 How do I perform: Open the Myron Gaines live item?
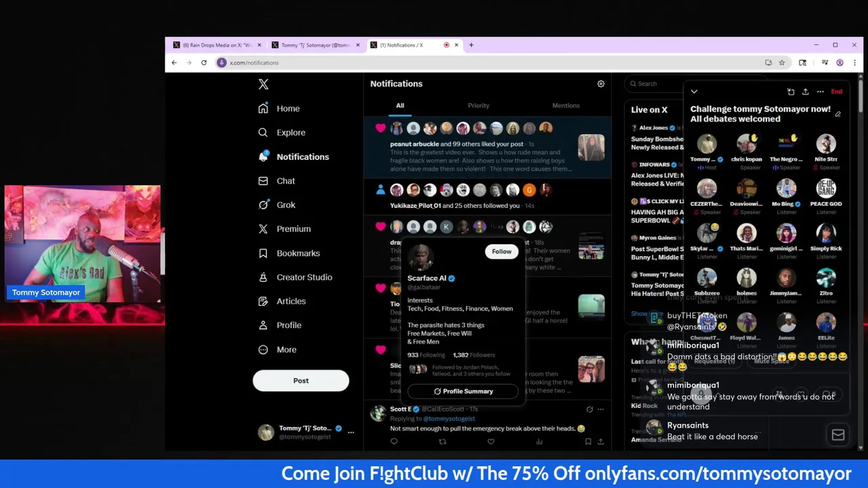tap(656, 247)
